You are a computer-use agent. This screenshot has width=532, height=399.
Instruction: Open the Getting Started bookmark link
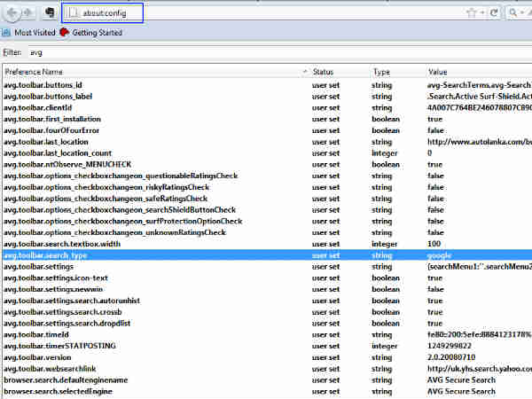(x=96, y=32)
